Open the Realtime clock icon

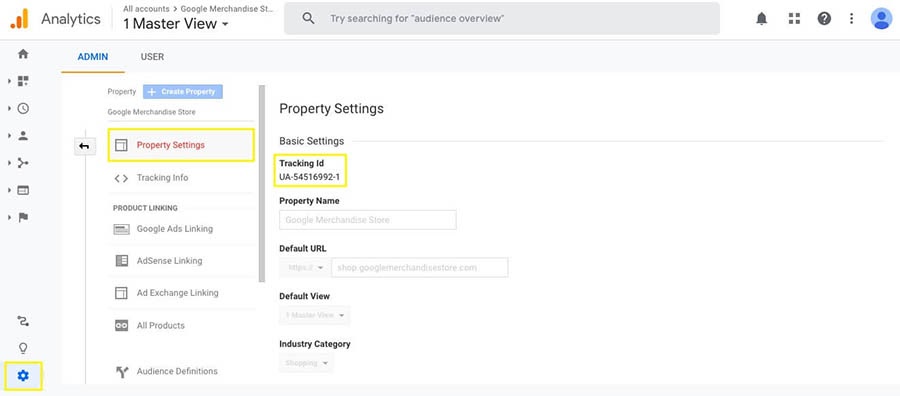pos(23,108)
